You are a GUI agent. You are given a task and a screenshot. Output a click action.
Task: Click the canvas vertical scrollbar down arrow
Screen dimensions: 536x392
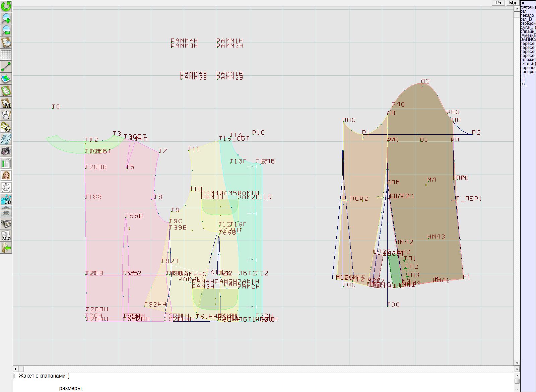(x=517, y=363)
